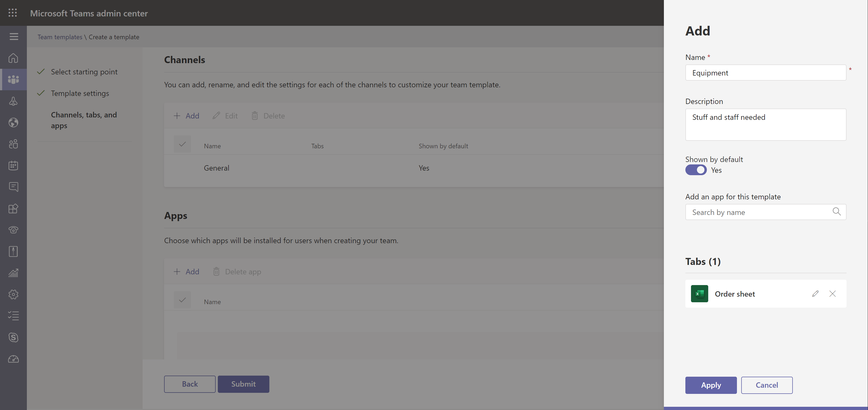868x410 pixels.
Task: Open the app launcher waffle icon
Action: coord(13,13)
